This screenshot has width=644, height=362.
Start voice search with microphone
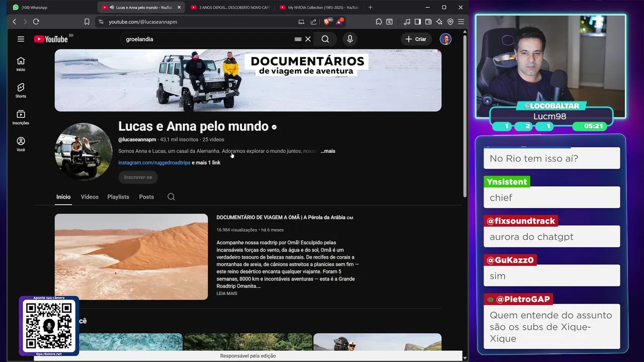tap(350, 39)
